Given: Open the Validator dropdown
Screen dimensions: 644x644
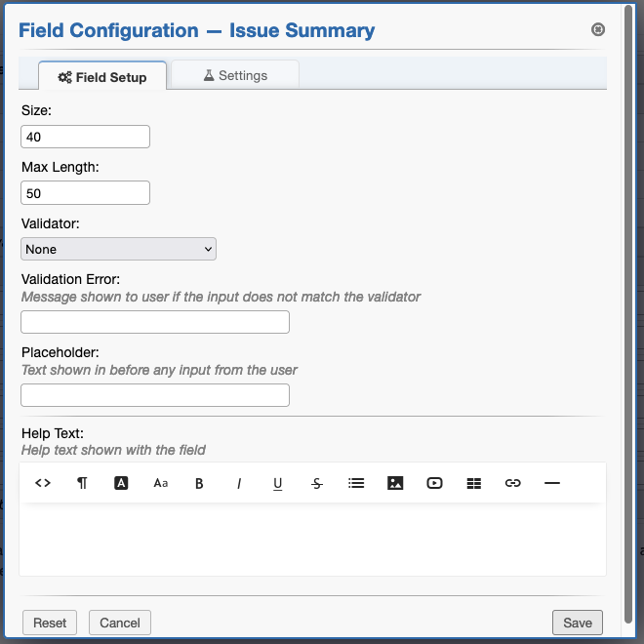Looking at the screenshot, I should tap(118, 250).
